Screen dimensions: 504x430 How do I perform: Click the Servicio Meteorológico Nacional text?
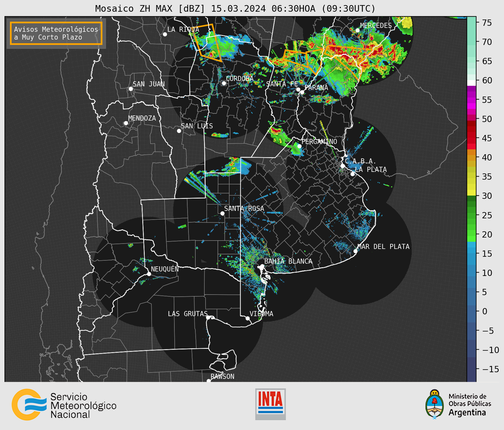[83, 406]
